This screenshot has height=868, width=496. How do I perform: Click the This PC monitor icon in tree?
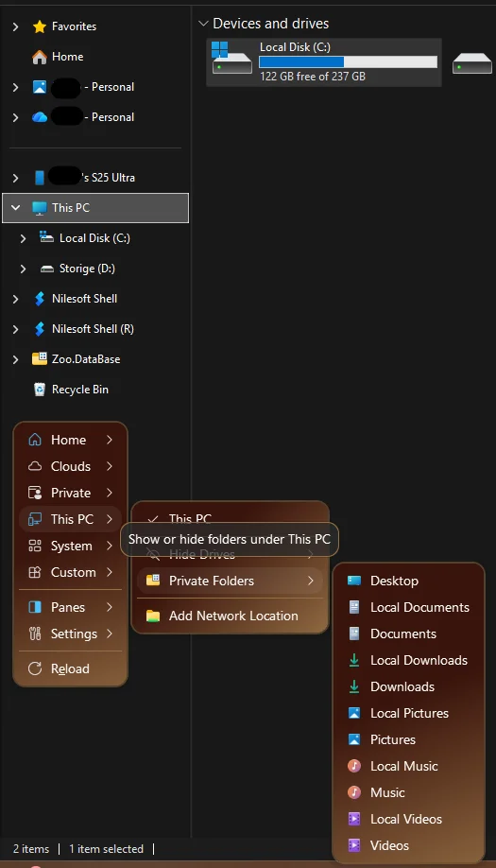pos(40,208)
